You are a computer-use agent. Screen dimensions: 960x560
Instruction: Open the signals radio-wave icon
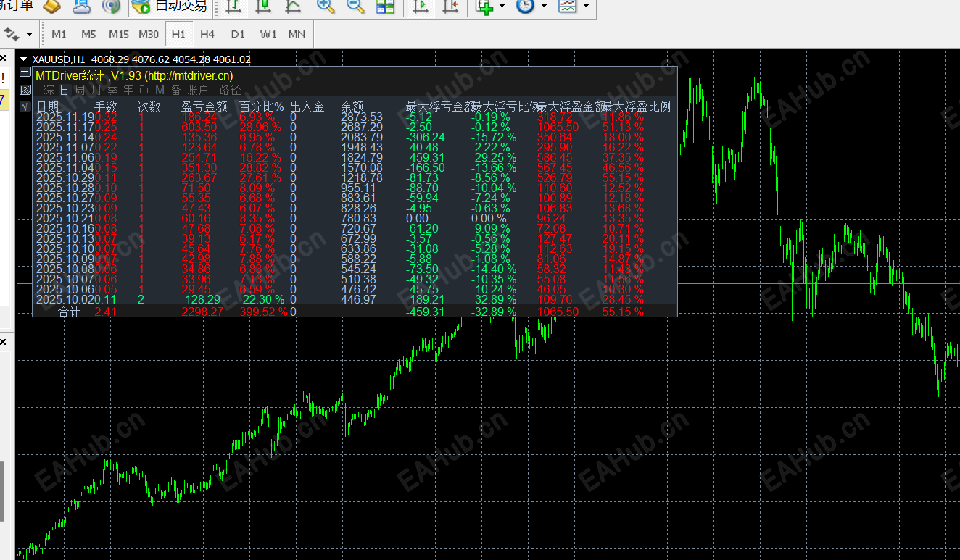click(111, 7)
